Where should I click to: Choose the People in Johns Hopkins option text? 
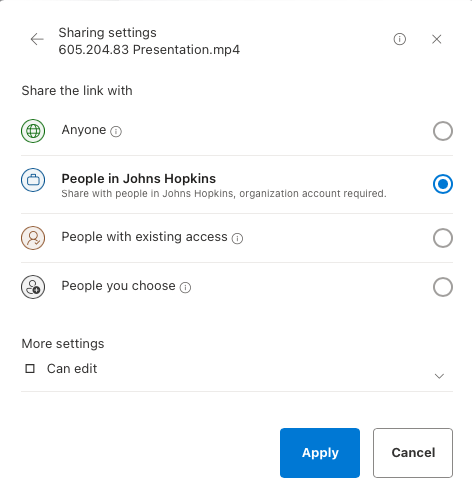[139, 179]
